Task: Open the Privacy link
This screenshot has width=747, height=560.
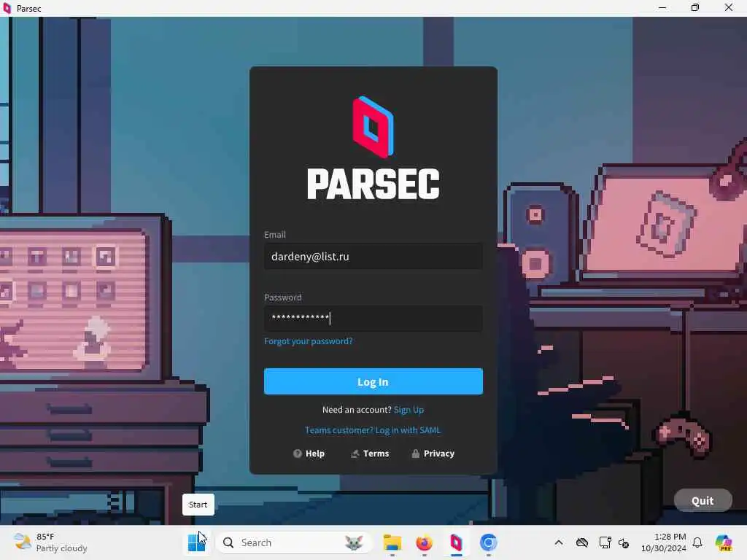Action: coord(433,454)
